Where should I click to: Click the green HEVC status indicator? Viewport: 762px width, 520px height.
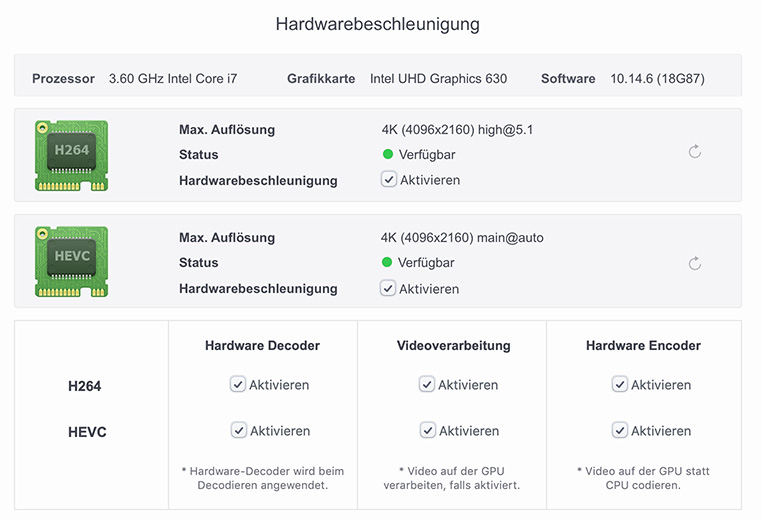tap(388, 263)
